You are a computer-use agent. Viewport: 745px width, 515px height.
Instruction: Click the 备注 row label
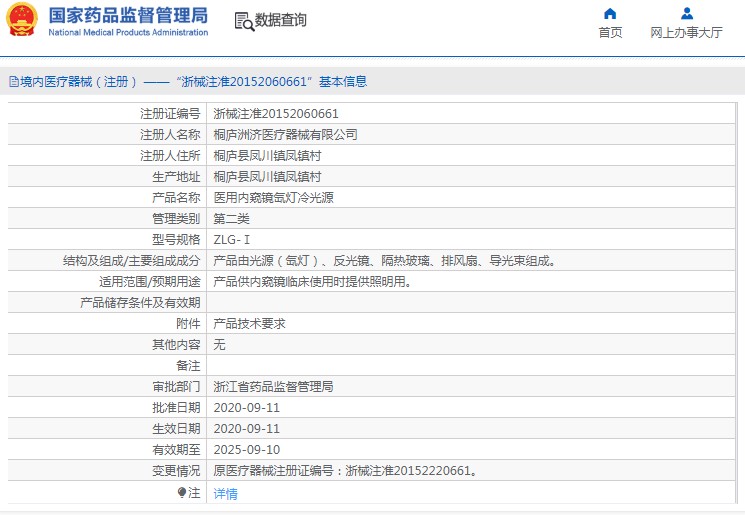pos(188,365)
